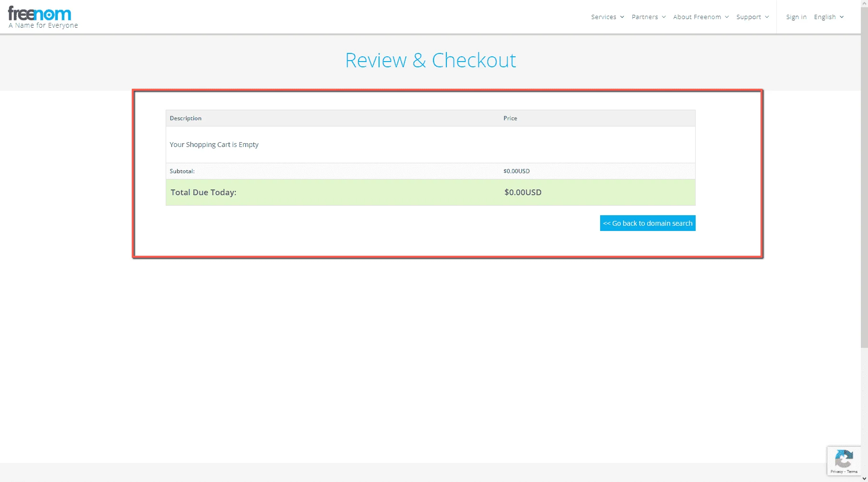The width and height of the screenshot is (868, 482).
Task: Open the Services menu
Action: (603, 17)
